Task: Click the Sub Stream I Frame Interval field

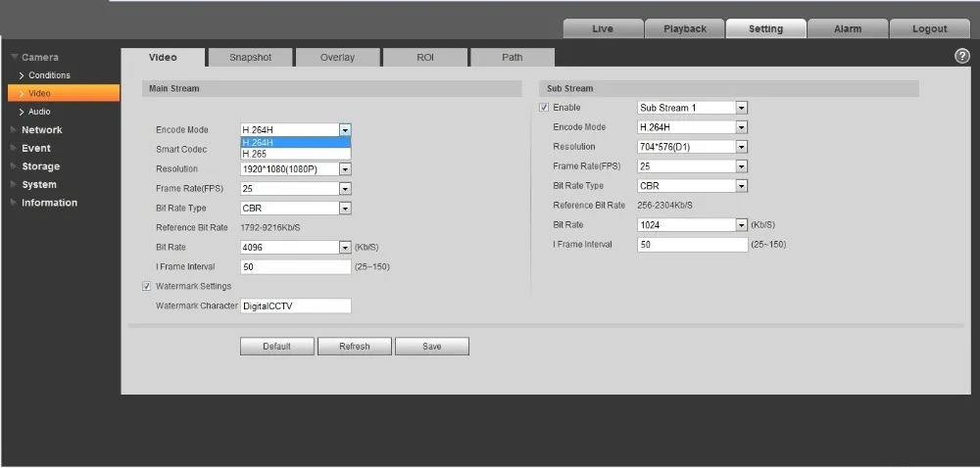Action: click(693, 245)
